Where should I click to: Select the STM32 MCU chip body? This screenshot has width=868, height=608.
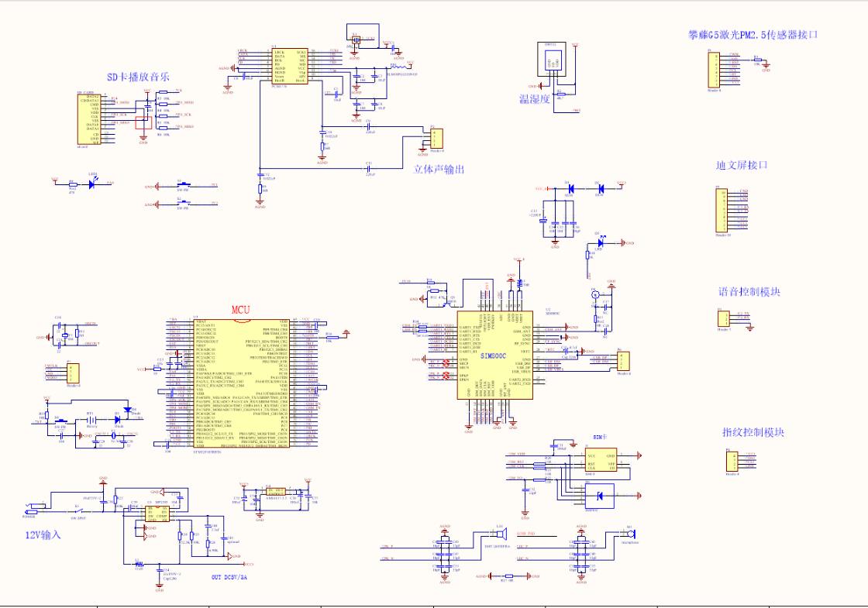point(240,383)
